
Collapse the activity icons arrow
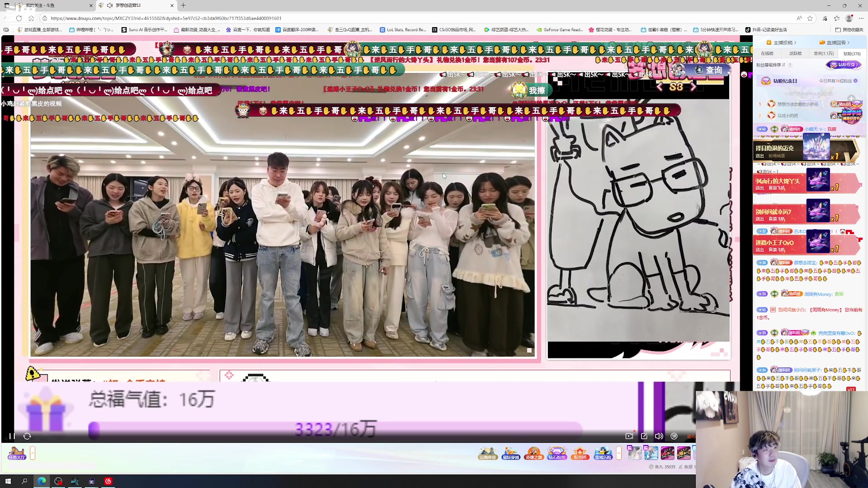[x=619, y=453]
